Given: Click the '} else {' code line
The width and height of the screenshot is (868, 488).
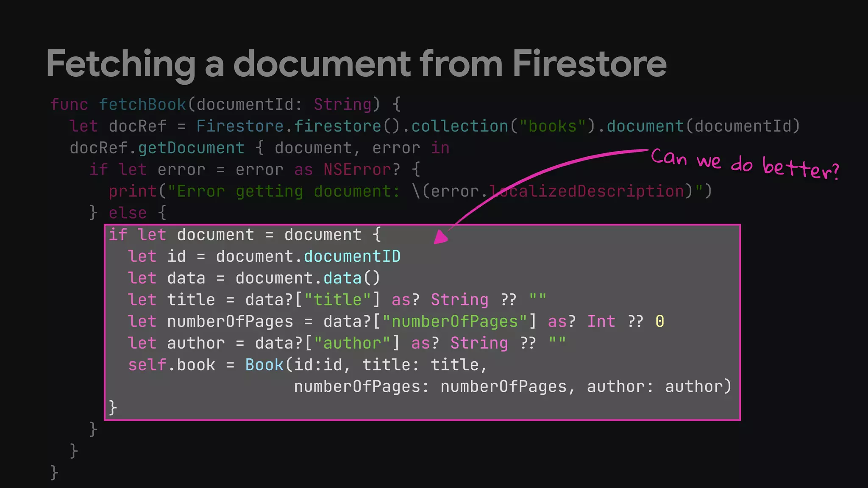Looking at the screenshot, I should (x=128, y=213).
